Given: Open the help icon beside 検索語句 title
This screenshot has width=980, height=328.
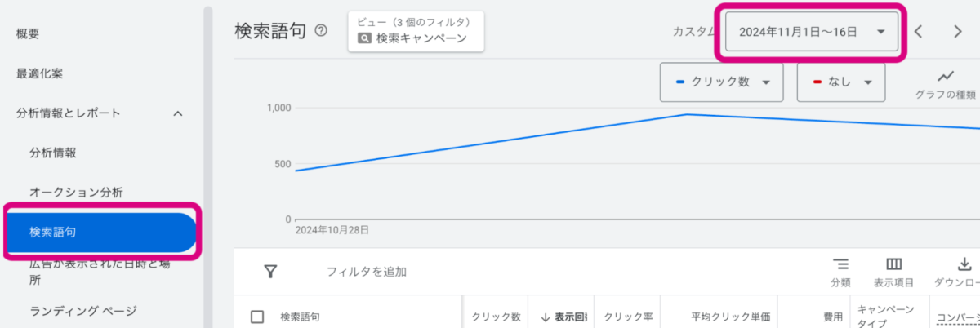Looking at the screenshot, I should pyautogui.click(x=321, y=31).
